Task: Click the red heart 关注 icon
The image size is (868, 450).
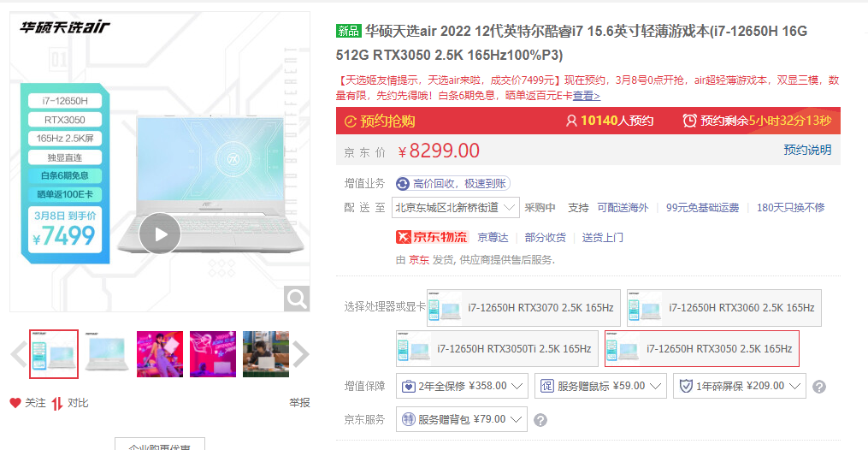Action: [15, 403]
